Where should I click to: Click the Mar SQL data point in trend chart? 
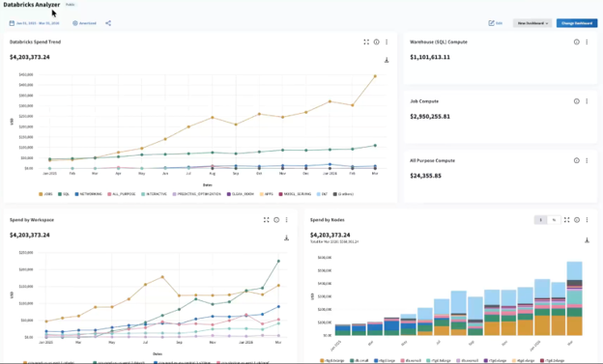point(375,146)
